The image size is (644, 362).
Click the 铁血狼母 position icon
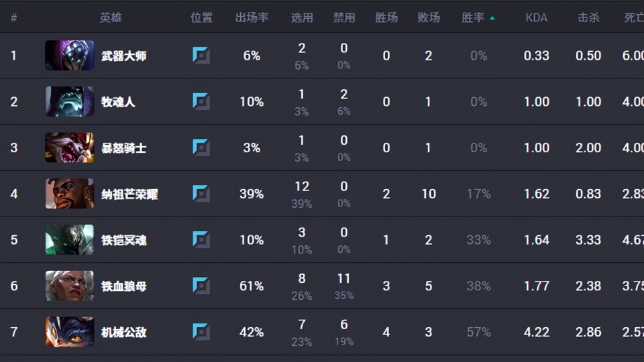(x=201, y=286)
